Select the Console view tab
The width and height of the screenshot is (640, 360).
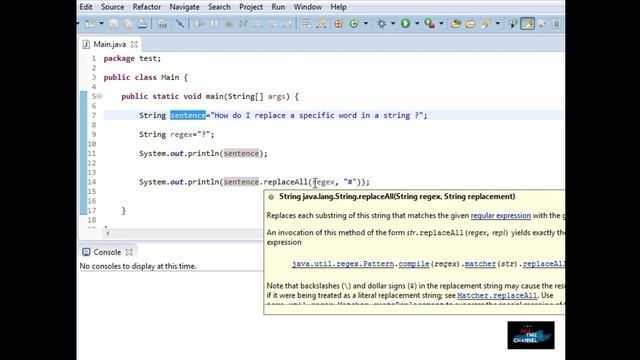[107, 252]
